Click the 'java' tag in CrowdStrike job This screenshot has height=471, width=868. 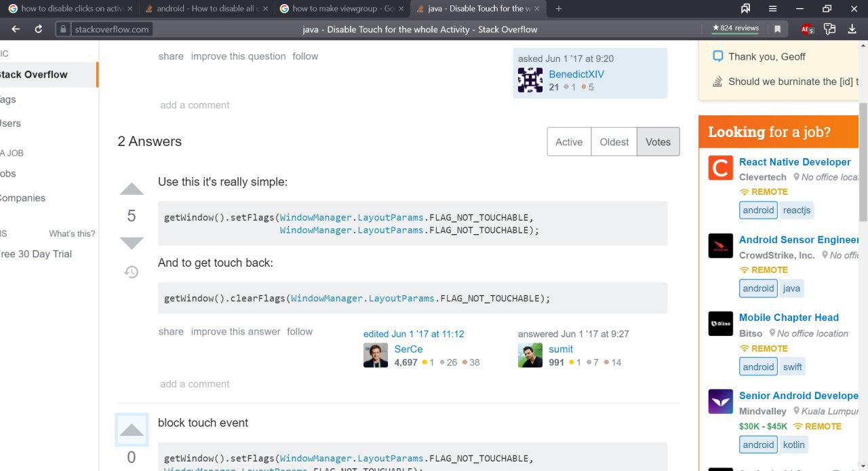[791, 288]
